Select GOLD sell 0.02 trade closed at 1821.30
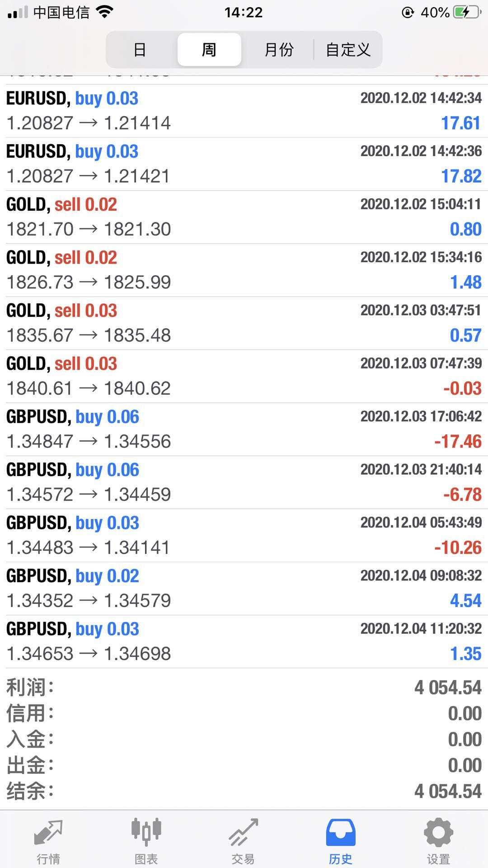The width and height of the screenshot is (488, 868). point(244,217)
